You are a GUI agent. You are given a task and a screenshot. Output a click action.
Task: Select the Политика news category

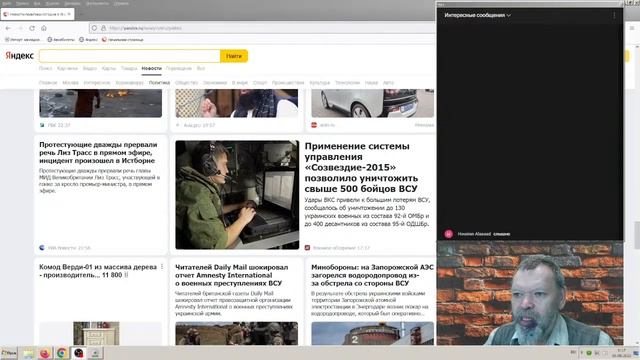pyautogui.click(x=159, y=83)
